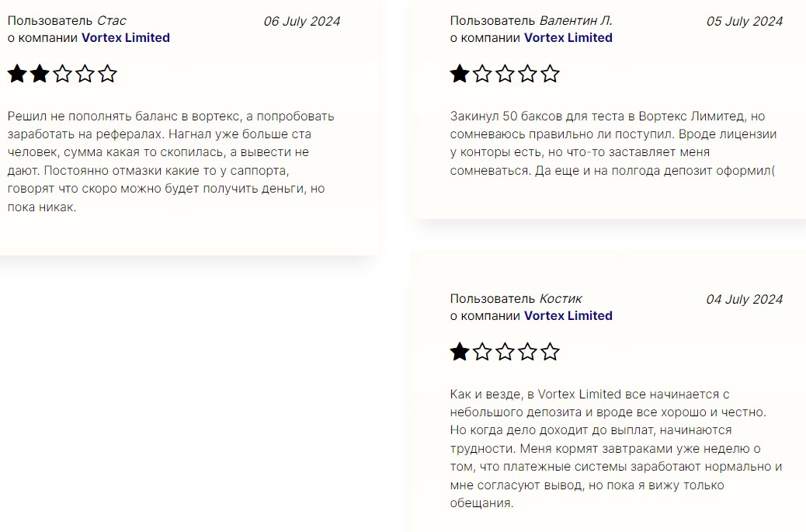The height and width of the screenshot is (532, 806).
Task: Open Vortex Limited link in Стас's review
Action: [126, 37]
